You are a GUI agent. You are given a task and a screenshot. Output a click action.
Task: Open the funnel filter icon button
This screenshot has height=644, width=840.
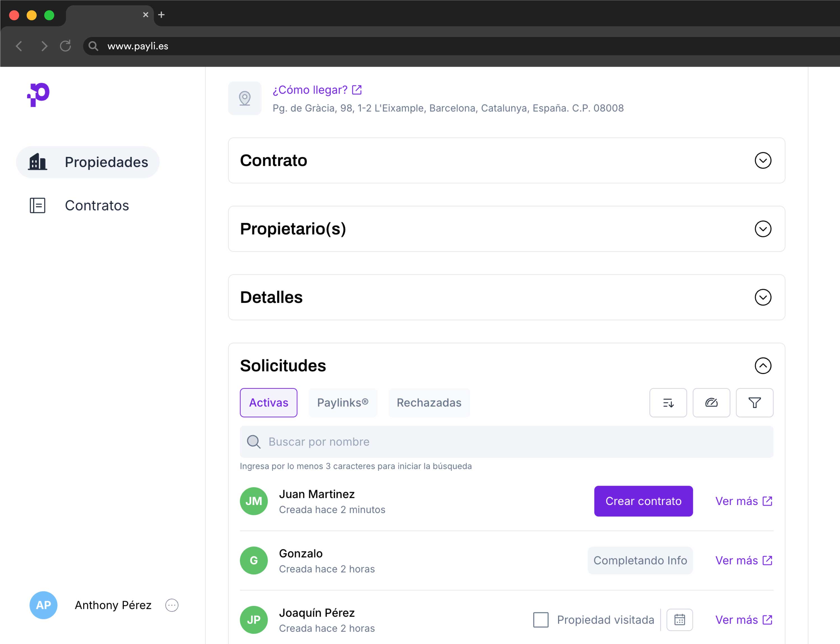click(754, 402)
